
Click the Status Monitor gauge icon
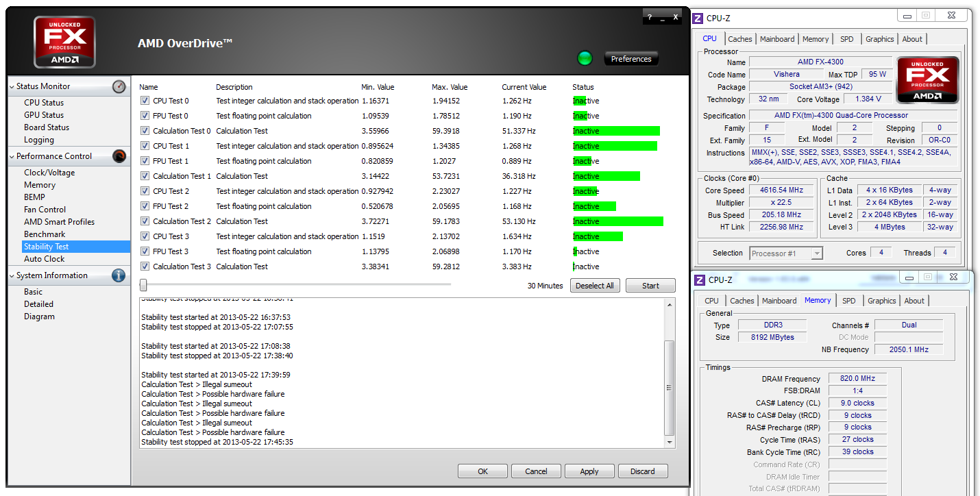(119, 86)
